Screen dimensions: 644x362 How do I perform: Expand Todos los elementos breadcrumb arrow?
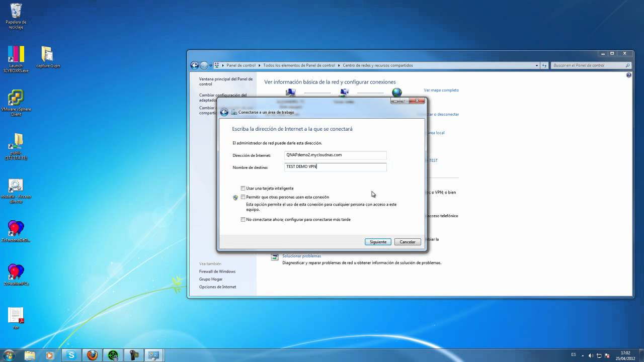(339, 65)
